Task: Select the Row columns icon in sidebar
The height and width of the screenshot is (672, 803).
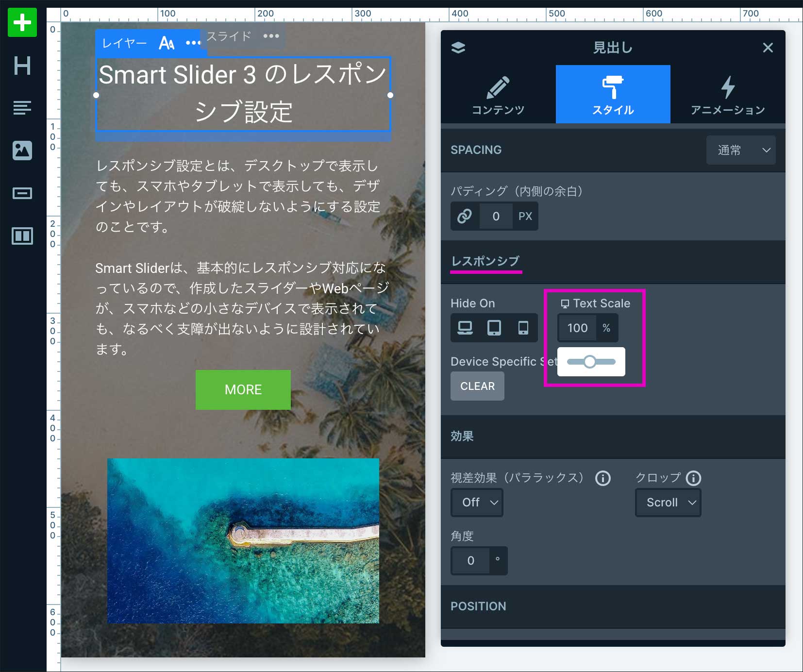Action: point(22,236)
